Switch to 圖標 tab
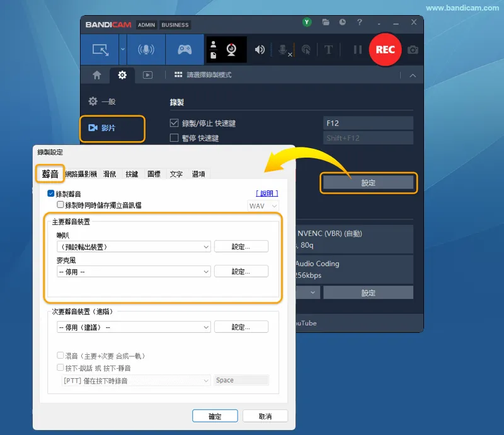Screen dimensions: 504x435 (154, 174)
